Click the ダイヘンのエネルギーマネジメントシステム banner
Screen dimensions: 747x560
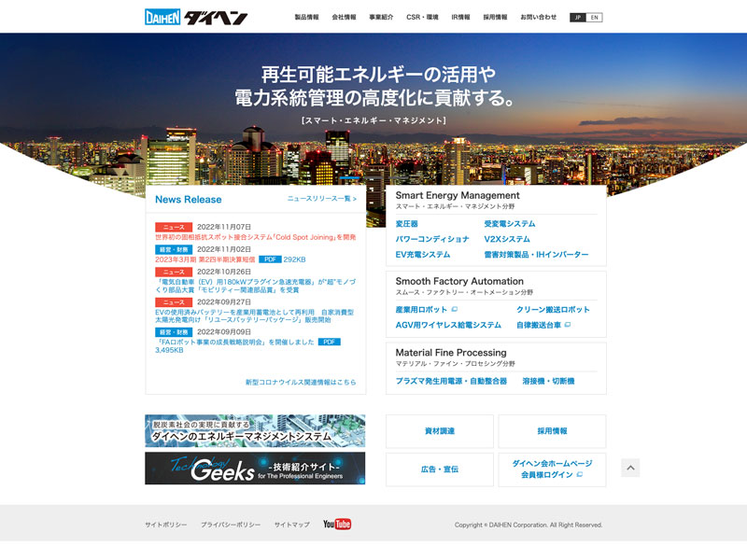click(x=255, y=431)
